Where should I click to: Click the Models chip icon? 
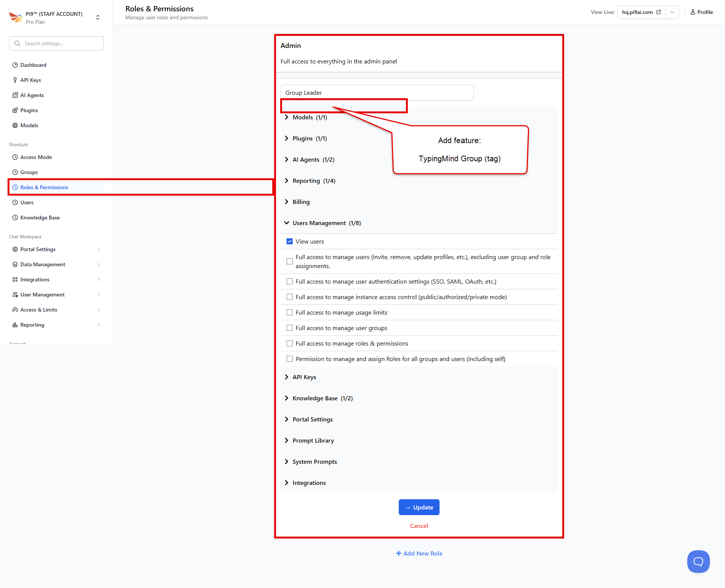coord(15,125)
